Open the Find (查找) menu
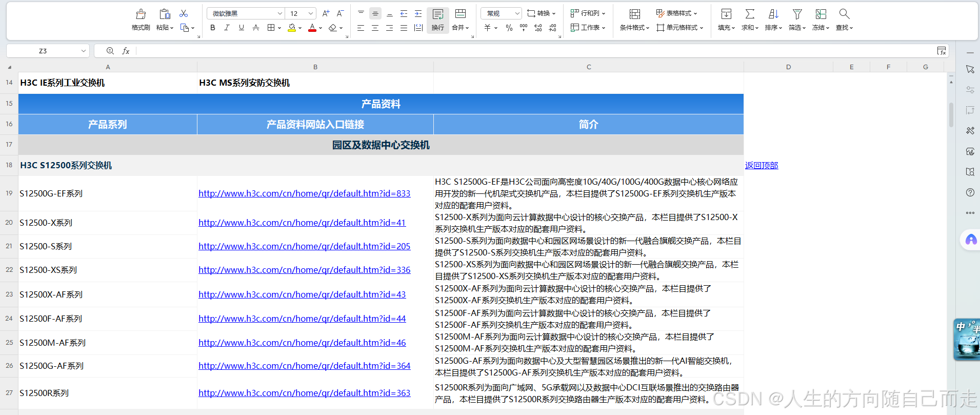 click(844, 21)
